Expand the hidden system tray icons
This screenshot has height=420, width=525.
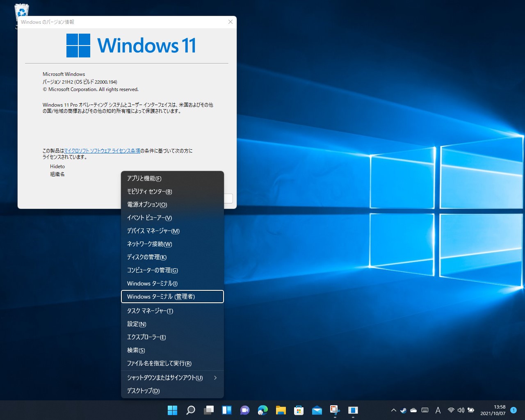point(393,410)
